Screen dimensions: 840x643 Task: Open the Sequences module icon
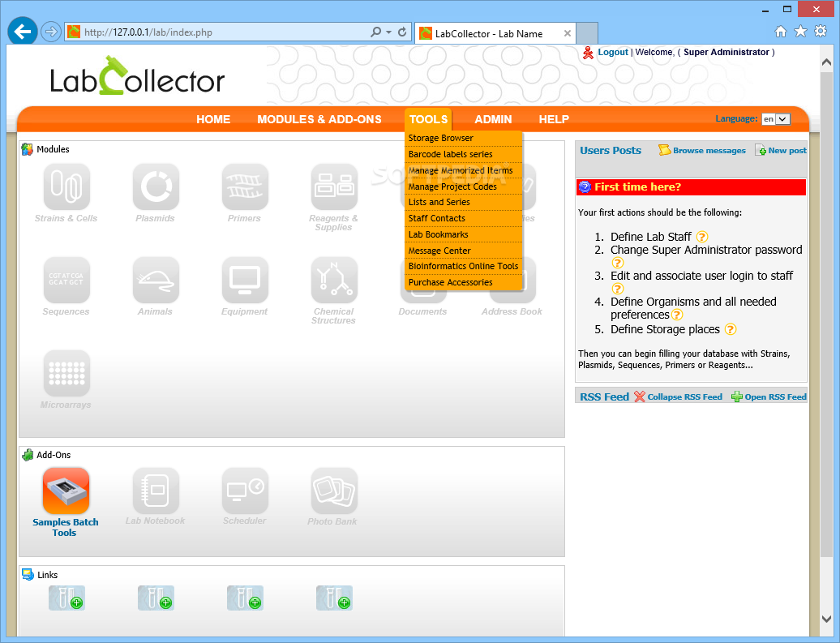coord(66,280)
